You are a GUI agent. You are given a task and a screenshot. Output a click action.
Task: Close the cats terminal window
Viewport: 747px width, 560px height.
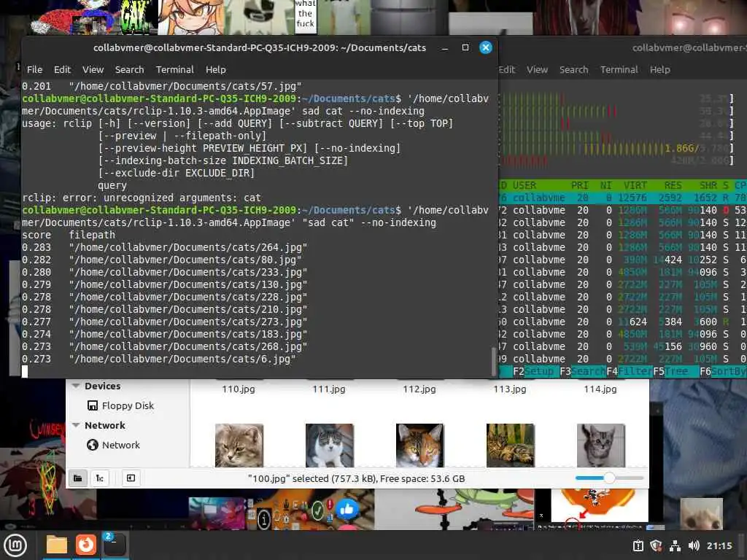click(485, 47)
